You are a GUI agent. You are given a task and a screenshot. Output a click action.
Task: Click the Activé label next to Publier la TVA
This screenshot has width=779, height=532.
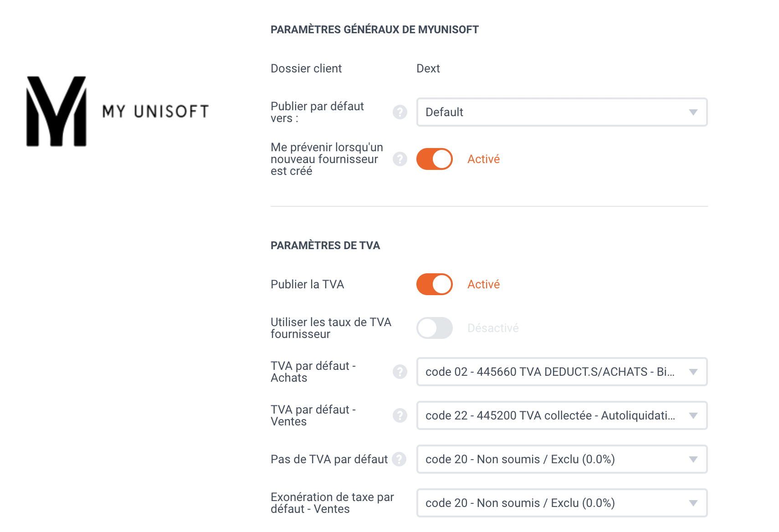(483, 284)
